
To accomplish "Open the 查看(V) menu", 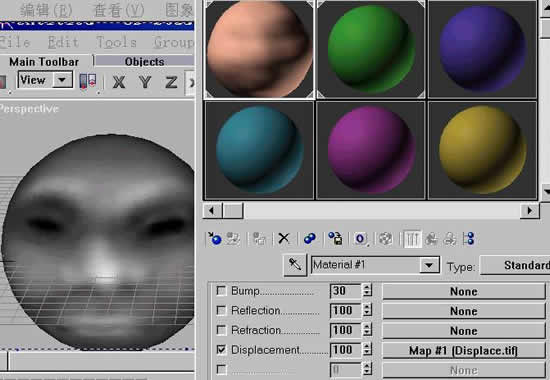I will pyautogui.click(x=119, y=10).
